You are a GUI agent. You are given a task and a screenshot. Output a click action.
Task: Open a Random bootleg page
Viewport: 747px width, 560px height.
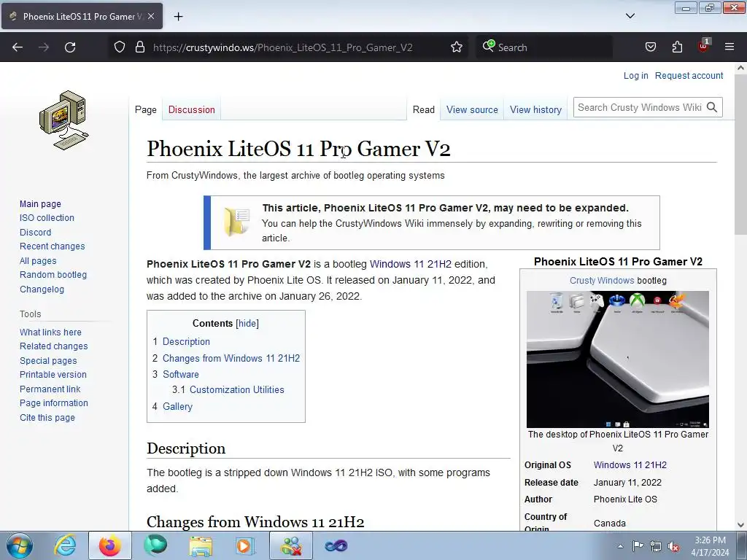tap(53, 275)
